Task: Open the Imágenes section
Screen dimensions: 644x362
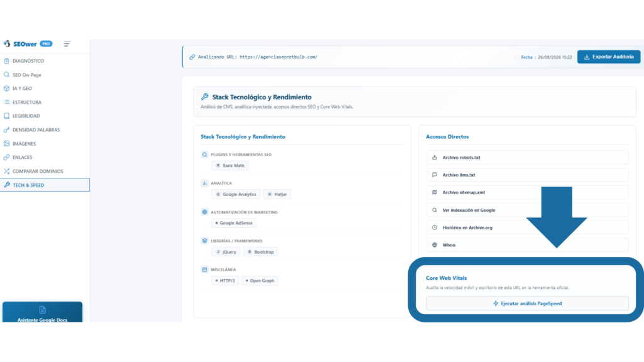Action: pyautogui.click(x=45, y=144)
